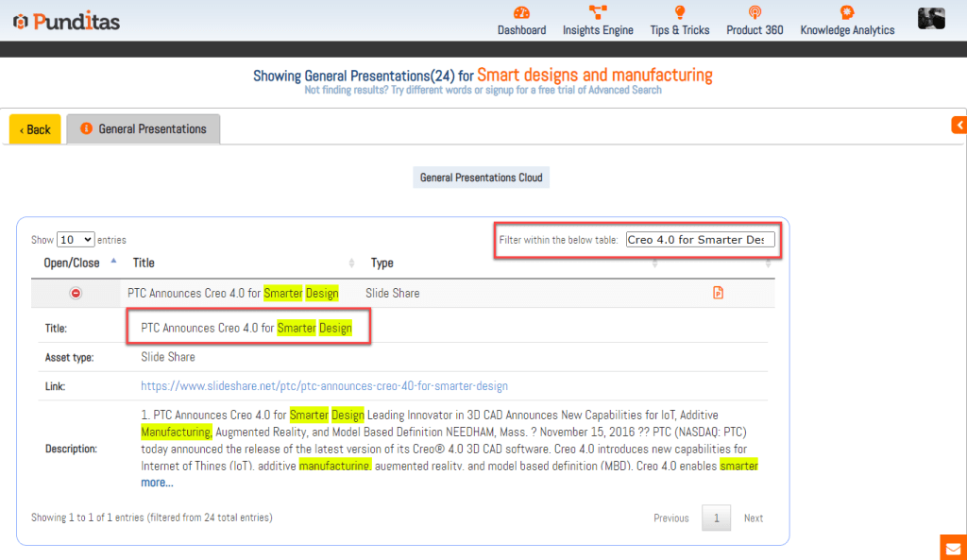The width and height of the screenshot is (967, 560).
Task: Open the slideshare.net presentation link
Action: coord(324,386)
